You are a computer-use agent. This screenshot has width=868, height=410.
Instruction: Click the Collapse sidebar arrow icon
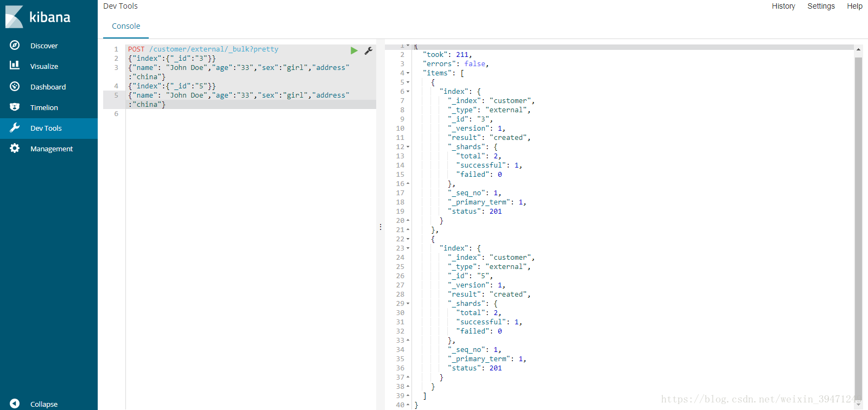click(15, 403)
